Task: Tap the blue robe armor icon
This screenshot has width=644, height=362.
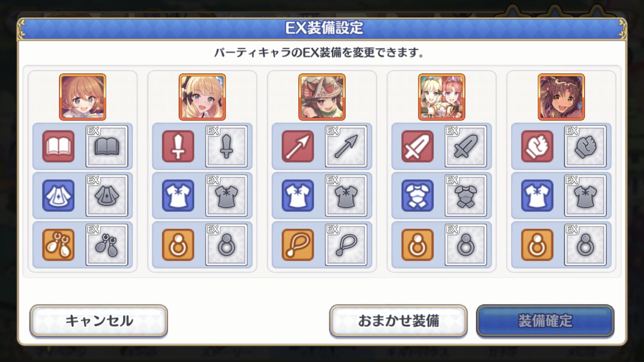Action: pyautogui.click(x=58, y=195)
